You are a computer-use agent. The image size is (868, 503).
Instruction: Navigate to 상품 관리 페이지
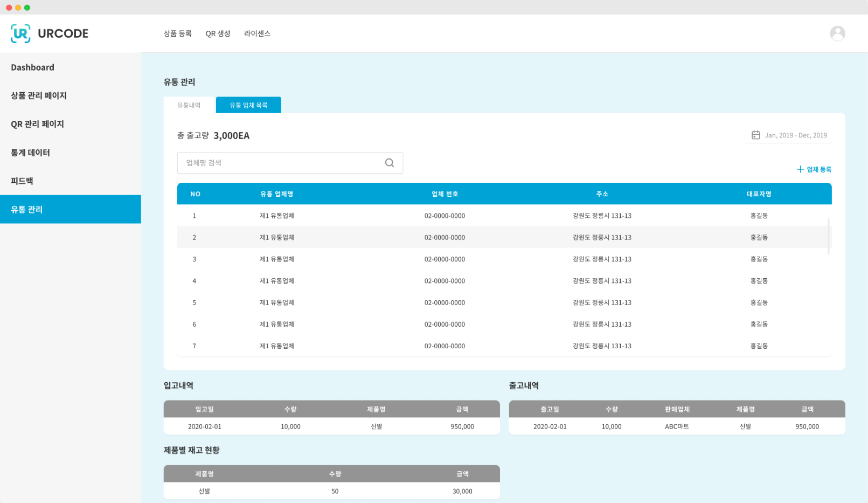[39, 95]
